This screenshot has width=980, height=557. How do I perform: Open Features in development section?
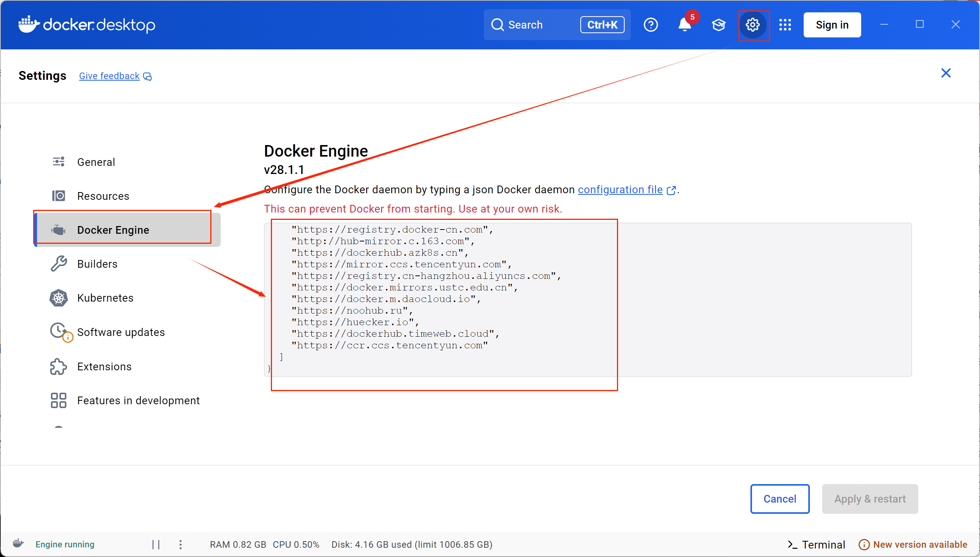pyautogui.click(x=138, y=400)
